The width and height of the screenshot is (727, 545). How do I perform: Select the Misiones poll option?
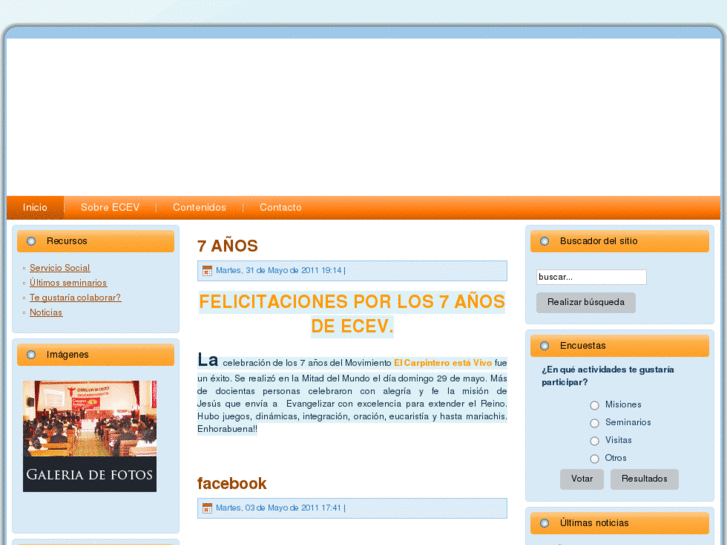594,405
